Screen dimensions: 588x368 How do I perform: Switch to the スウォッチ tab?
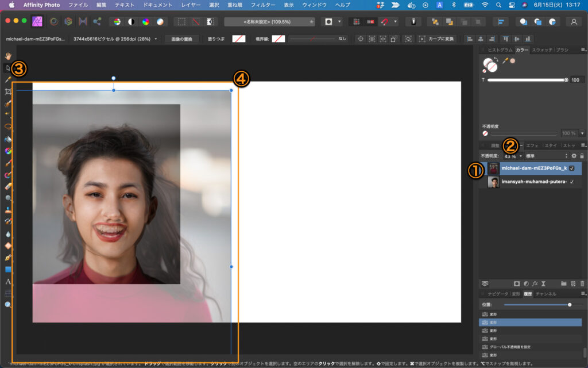click(x=541, y=50)
